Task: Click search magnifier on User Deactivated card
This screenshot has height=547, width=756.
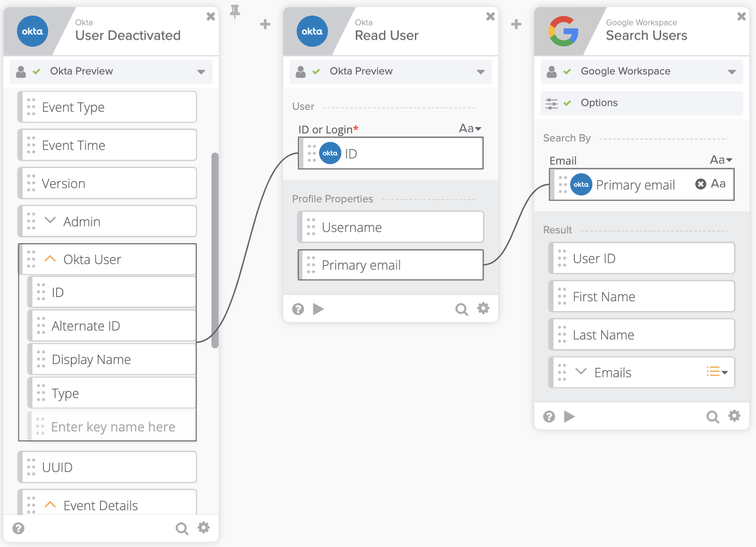Action: 182,529
